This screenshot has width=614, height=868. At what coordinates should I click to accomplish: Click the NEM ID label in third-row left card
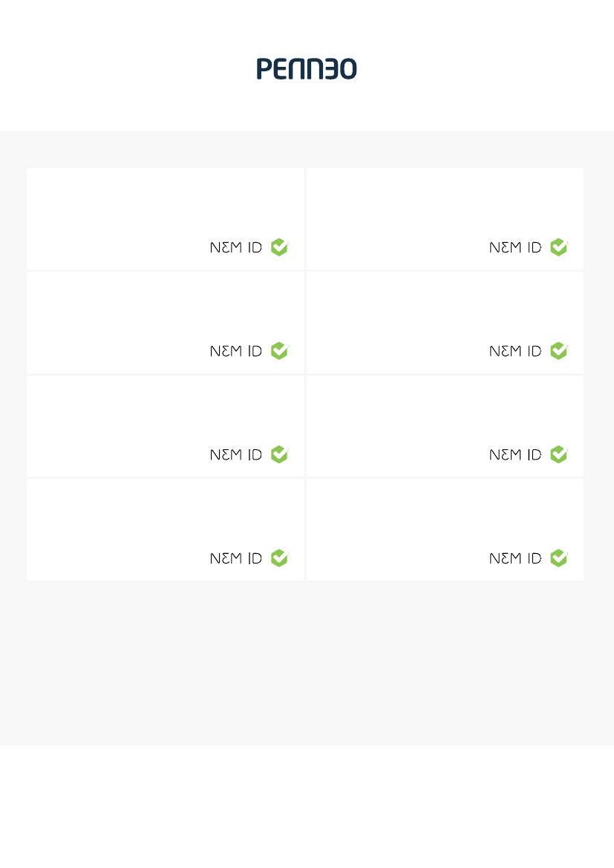236,454
